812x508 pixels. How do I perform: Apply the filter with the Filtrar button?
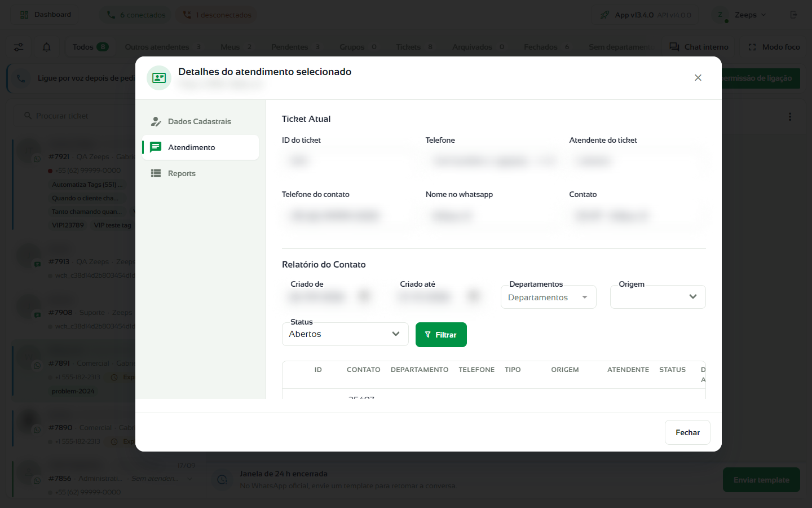point(441,335)
